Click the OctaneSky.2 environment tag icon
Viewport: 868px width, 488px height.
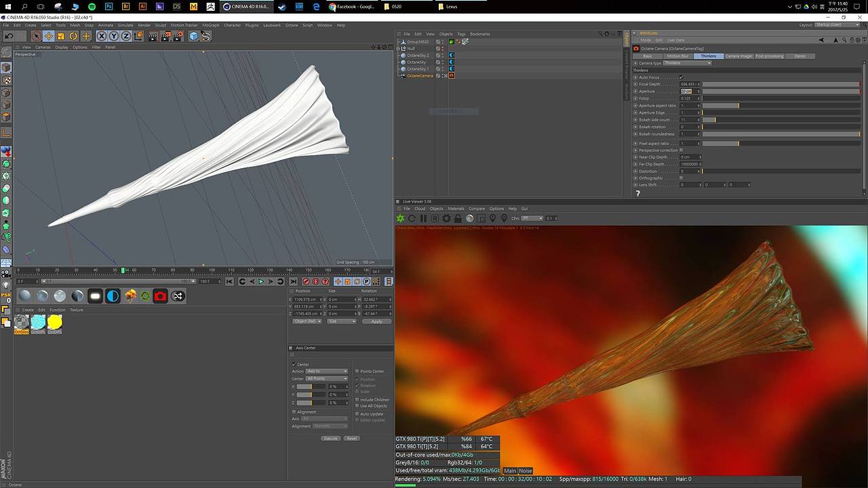point(452,56)
